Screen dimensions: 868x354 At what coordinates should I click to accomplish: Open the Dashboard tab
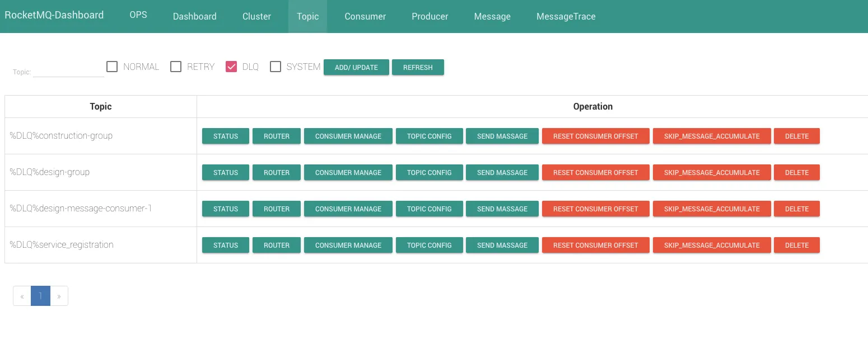(194, 16)
